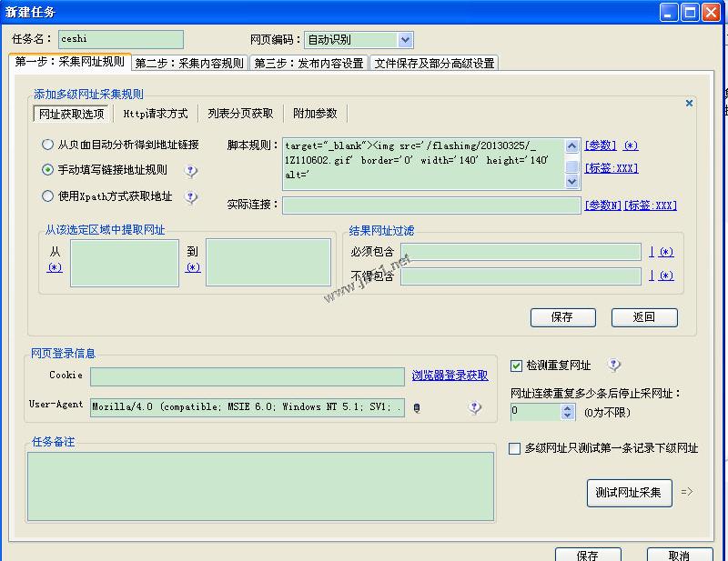Click (*) link beside must-not-contain field
Screen dimensions: 728x561
tap(667, 276)
